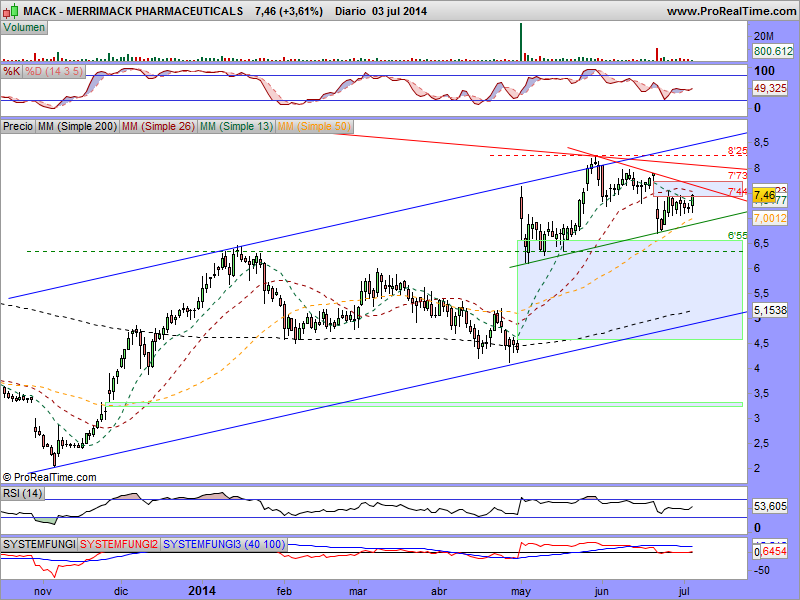Click the 49,325 stochastic value tag
Viewport: 800px width, 600px height.
click(x=770, y=88)
